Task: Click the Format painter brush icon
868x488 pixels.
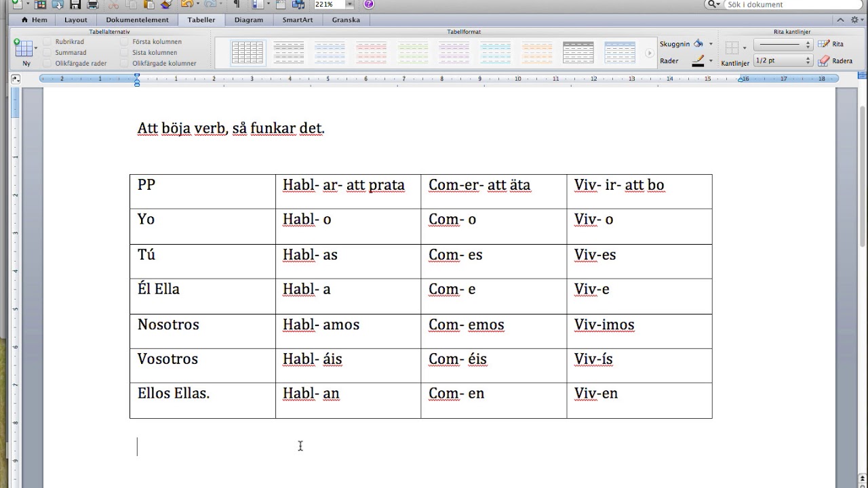Action: click(x=166, y=4)
